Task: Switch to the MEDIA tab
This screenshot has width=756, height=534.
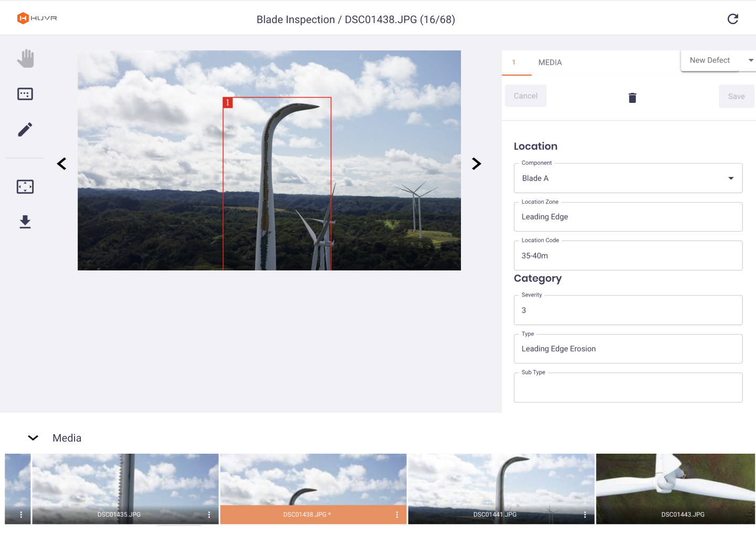Action: pyautogui.click(x=550, y=62)
